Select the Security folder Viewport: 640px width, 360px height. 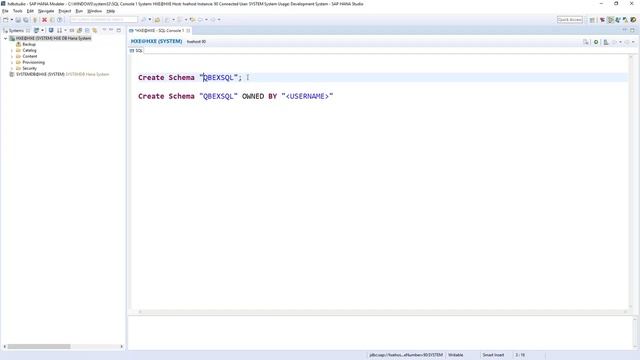29,69
